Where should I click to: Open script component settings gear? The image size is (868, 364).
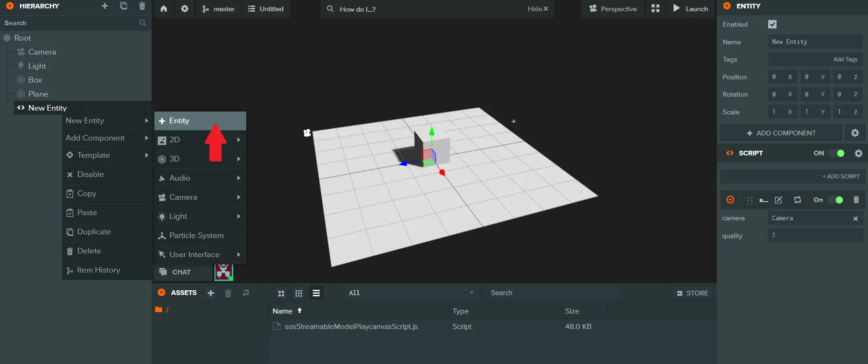click(858, 153)
